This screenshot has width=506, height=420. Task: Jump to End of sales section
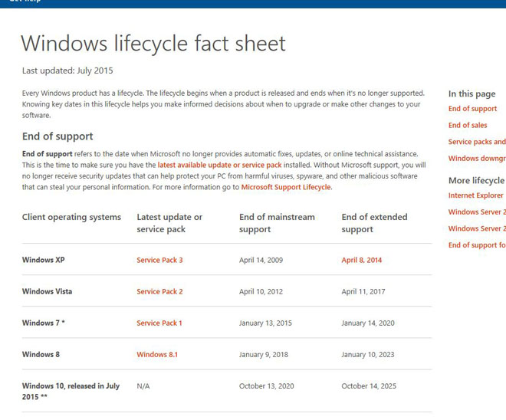(x=468, y=125)
